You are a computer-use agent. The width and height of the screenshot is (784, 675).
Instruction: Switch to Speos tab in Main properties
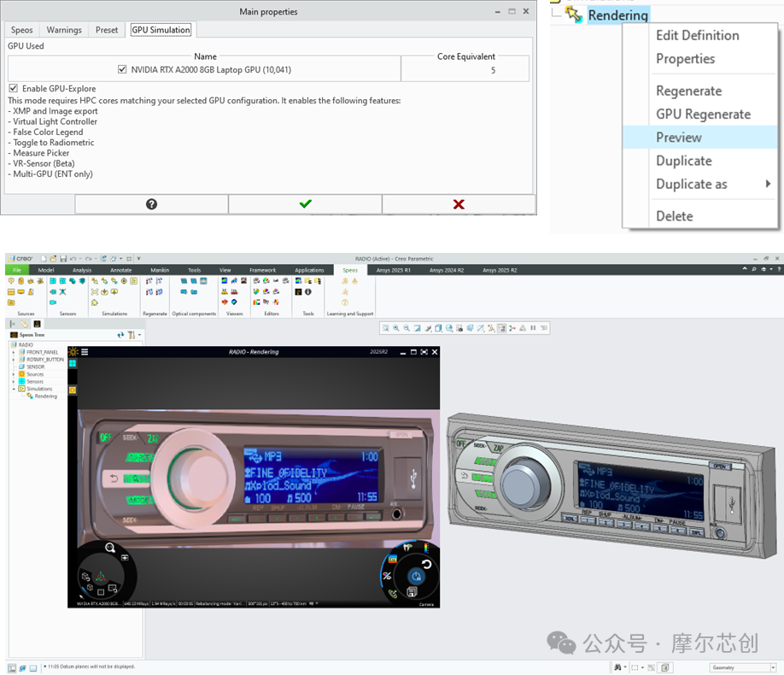tap(22, 30)
